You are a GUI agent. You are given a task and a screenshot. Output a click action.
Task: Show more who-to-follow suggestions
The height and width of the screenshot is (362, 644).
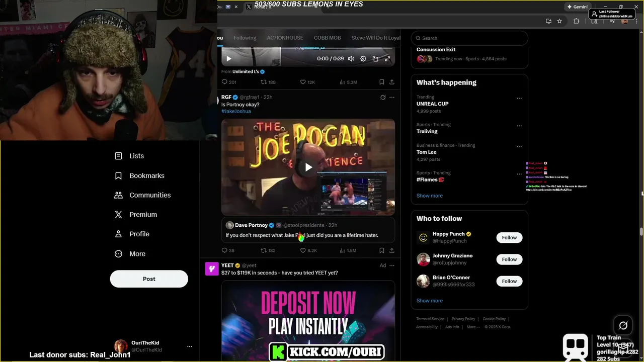(430, 301)
